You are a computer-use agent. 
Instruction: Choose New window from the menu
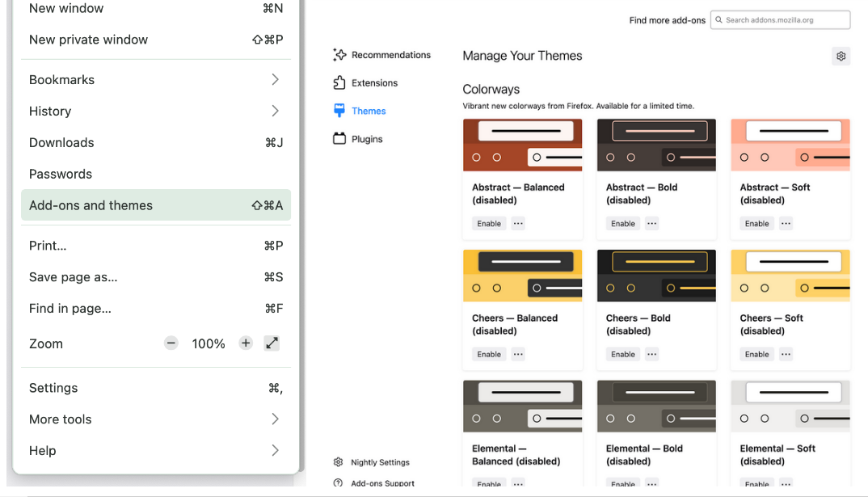pyautogui.click(x=155, y=8)
